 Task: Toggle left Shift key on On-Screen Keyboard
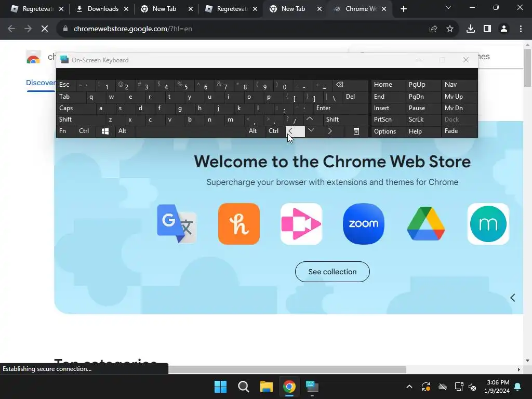[x=81, y=119]
